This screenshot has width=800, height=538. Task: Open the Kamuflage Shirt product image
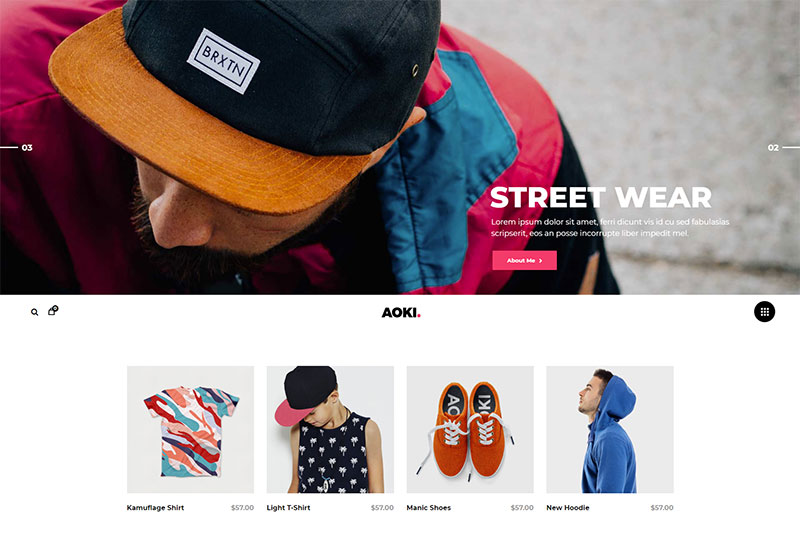tap(190, 429)
